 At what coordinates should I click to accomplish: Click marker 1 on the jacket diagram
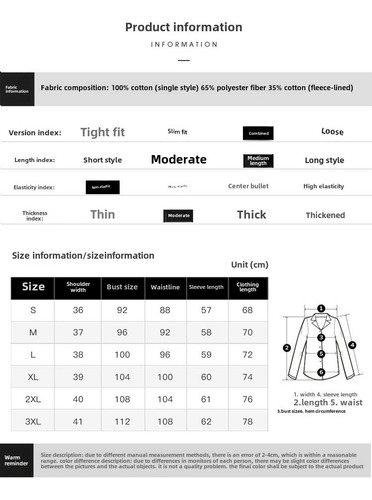pos(321,308)
